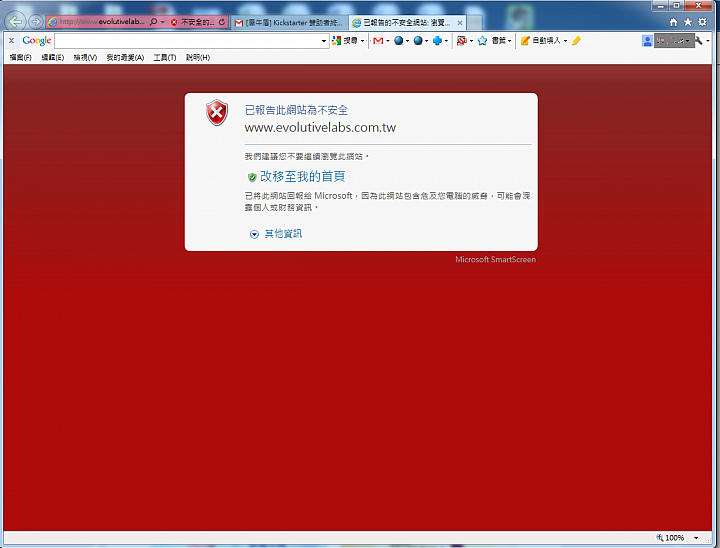720x548 pixels.
Task: Click the blue plus share icon
Action: click(437, 40)
